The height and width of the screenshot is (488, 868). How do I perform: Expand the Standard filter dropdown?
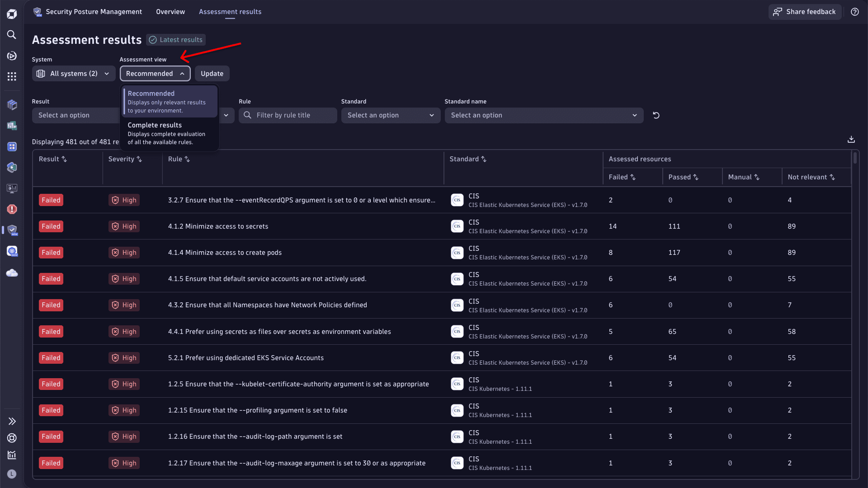coord(391,115)
